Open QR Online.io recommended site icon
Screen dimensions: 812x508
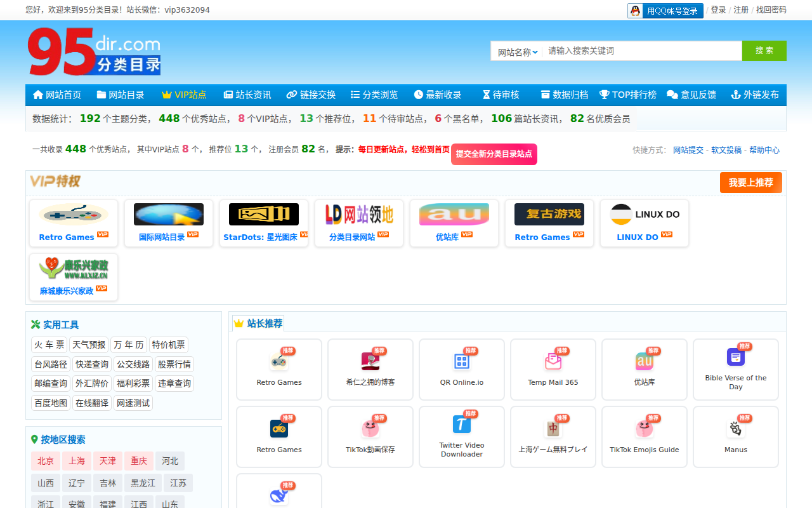462,361
